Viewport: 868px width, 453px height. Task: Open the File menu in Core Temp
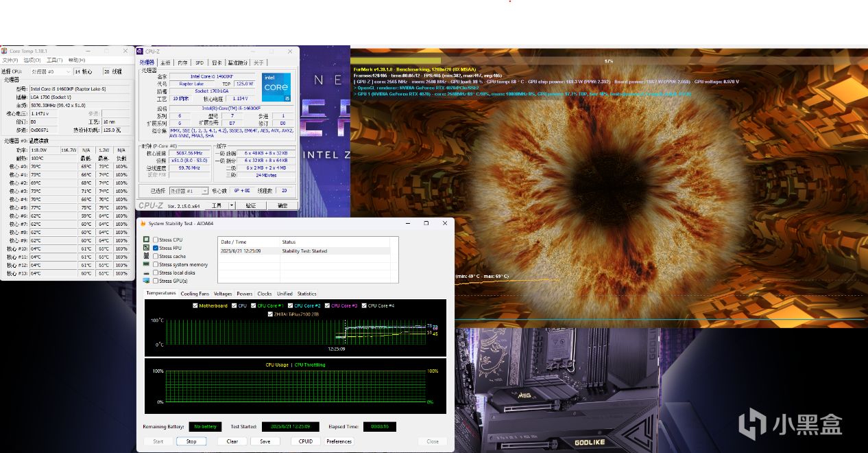[10, 60]
